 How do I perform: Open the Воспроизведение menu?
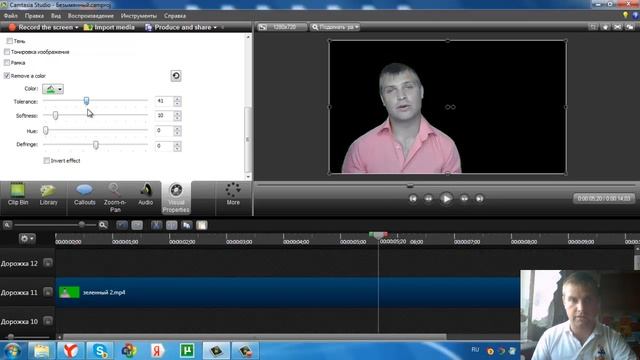pos(91,16)
